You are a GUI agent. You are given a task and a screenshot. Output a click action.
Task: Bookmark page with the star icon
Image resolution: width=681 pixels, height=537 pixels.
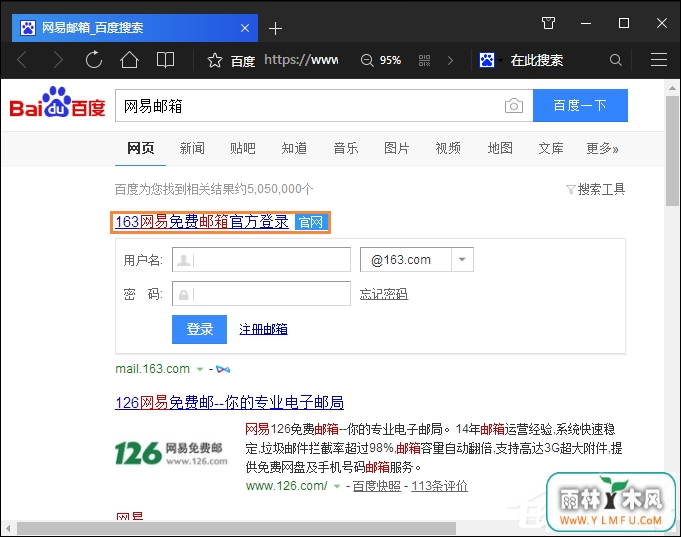(x=215, y=60)
